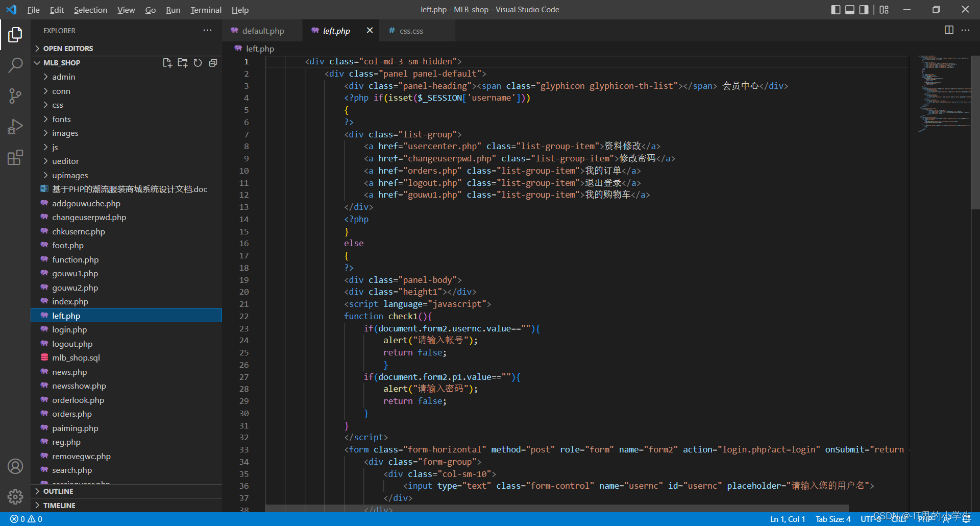
Task: Open the Manage gear icon
Action: click(x=15, y=496)
